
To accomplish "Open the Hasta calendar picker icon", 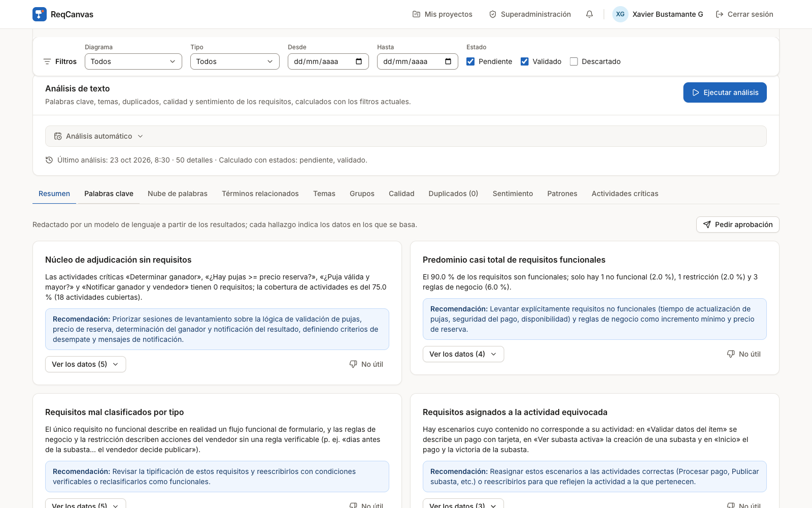I will click(x=448, y=61).
